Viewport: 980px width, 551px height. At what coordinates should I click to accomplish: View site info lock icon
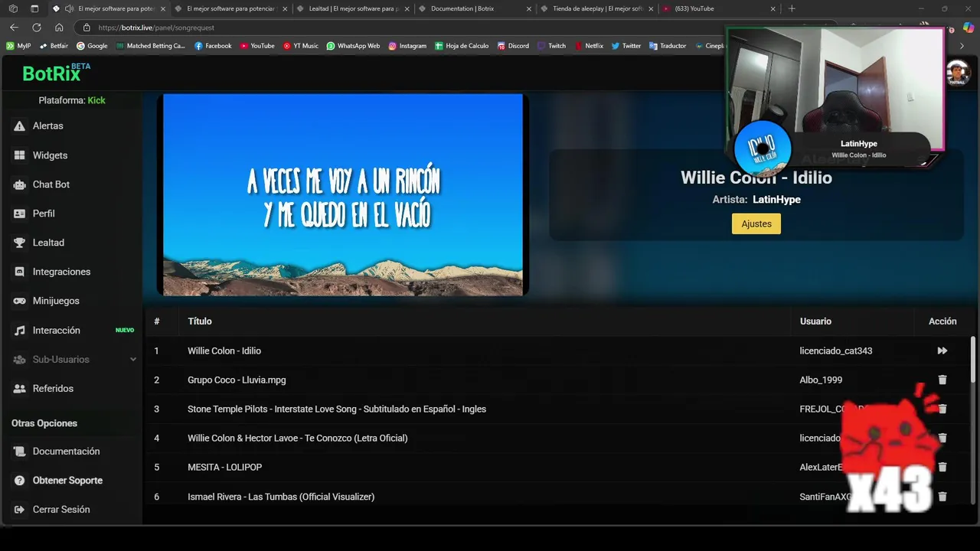coord(87,28)
